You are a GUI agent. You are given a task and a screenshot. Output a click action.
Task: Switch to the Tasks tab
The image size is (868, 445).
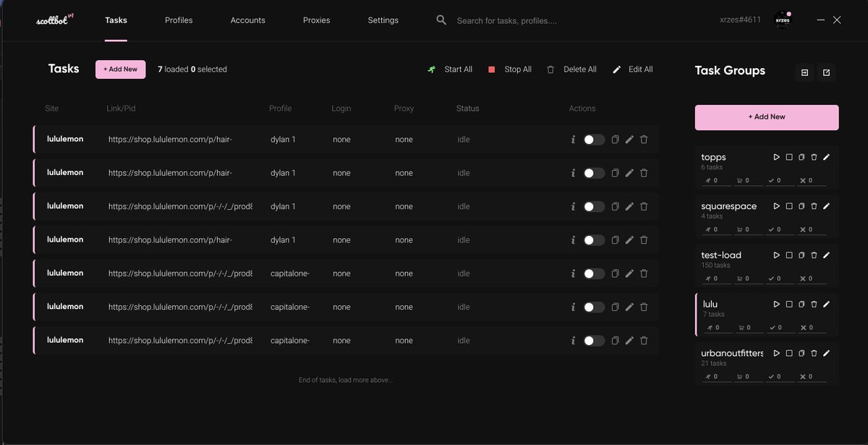(116, 20)
